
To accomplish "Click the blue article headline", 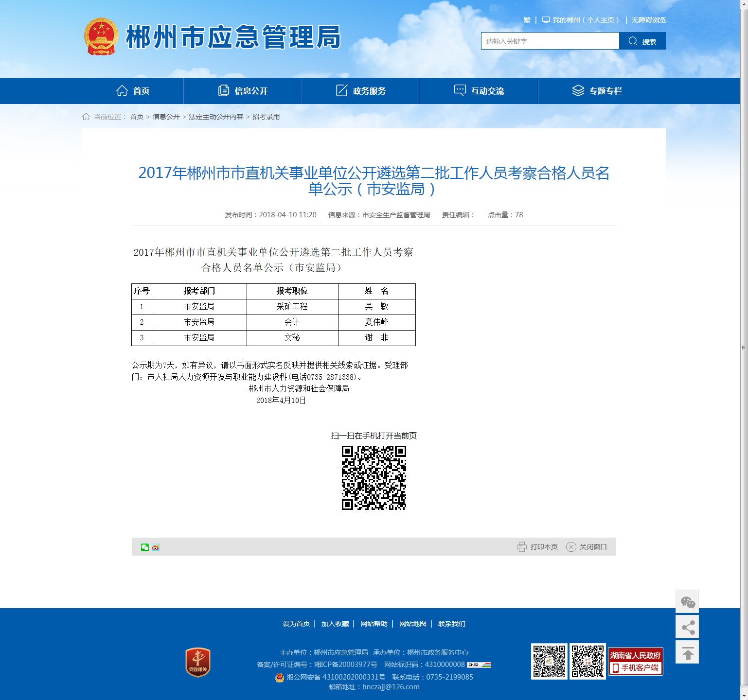I will [x=374, y=180].
